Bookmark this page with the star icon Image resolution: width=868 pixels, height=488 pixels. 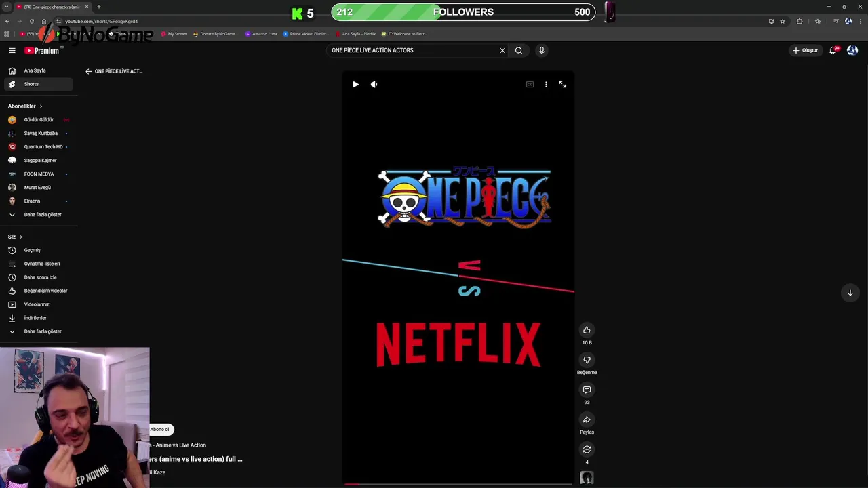tap(783, 21)
